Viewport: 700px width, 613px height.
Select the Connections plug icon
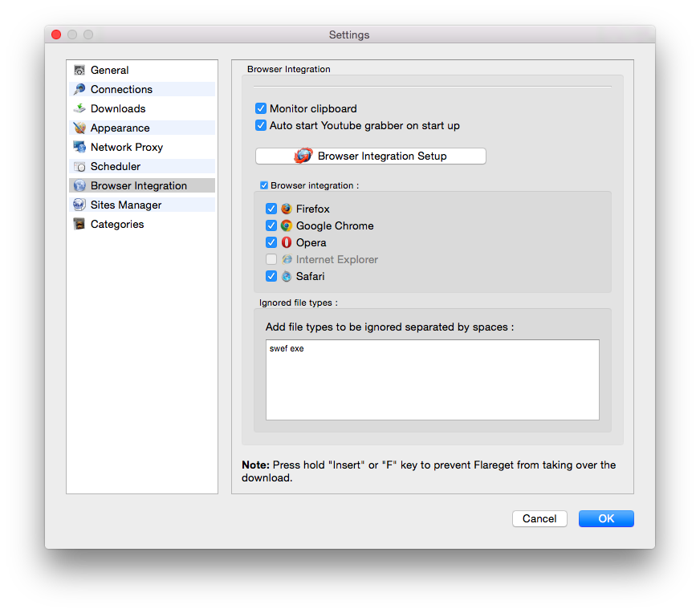79,89
